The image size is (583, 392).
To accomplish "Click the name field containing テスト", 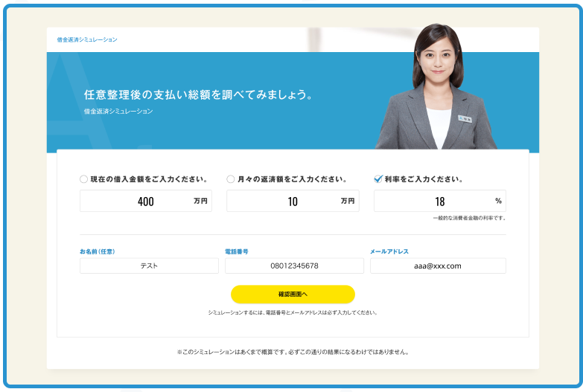I will (149, 266).
